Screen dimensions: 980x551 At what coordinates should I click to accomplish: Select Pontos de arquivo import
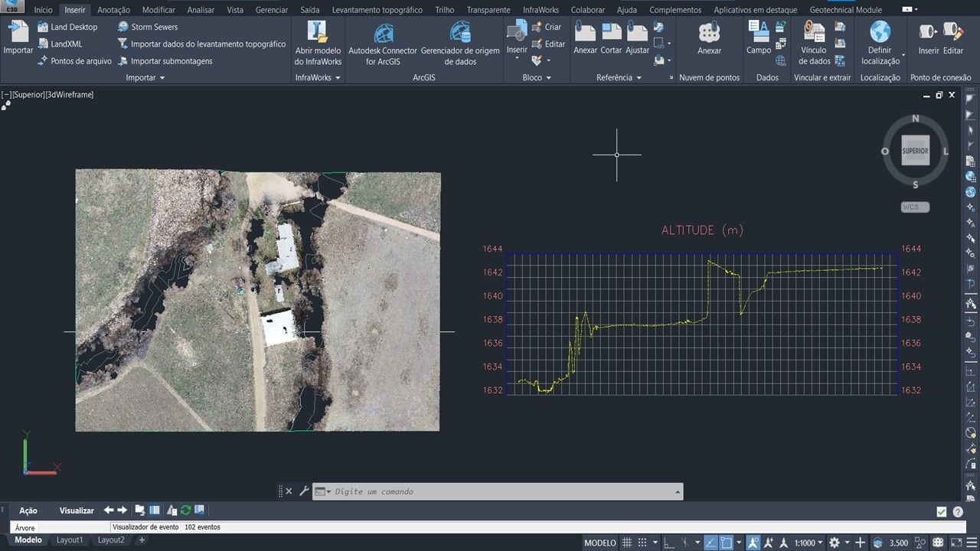click(x=74, y=60)
